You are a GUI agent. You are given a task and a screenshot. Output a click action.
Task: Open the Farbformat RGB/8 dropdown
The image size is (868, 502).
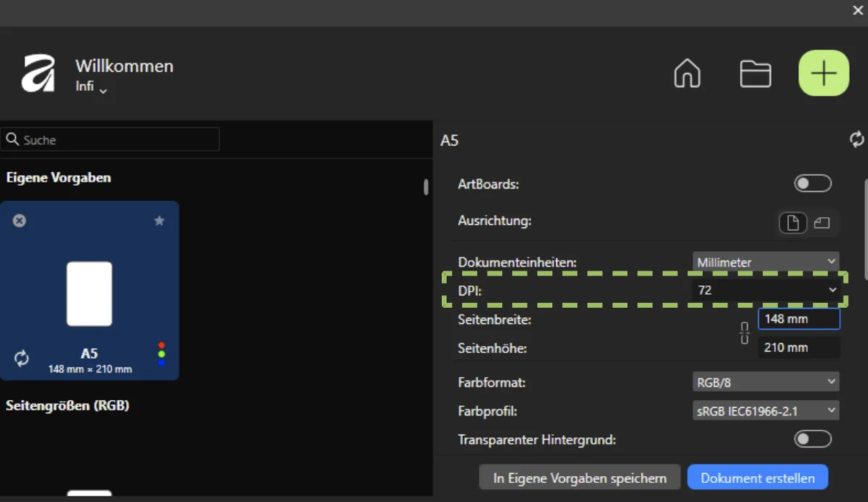(x=766, y=382)
